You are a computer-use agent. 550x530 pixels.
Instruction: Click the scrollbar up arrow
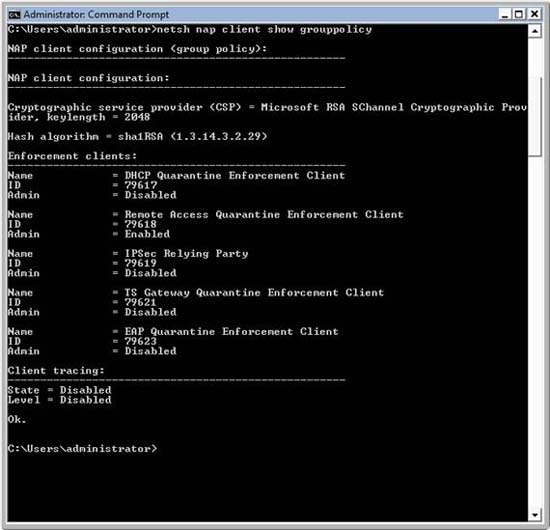pos(534,31)
